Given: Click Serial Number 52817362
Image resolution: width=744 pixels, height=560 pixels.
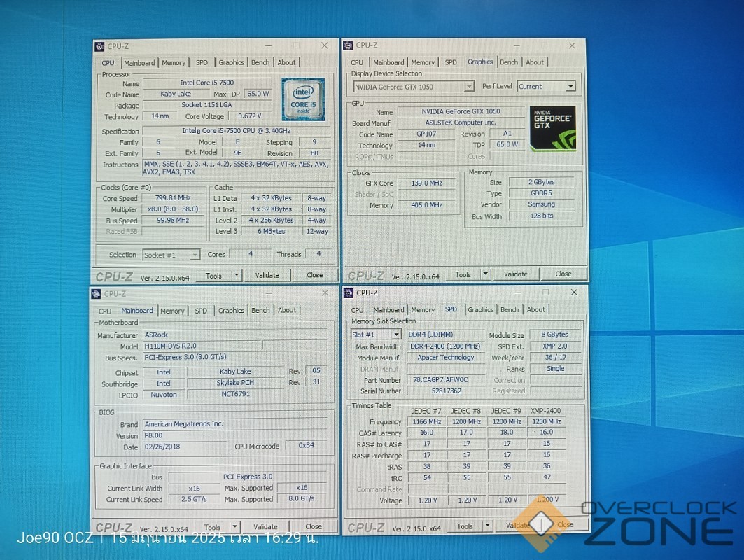Looking at the screenshot, I should [445, 391].
